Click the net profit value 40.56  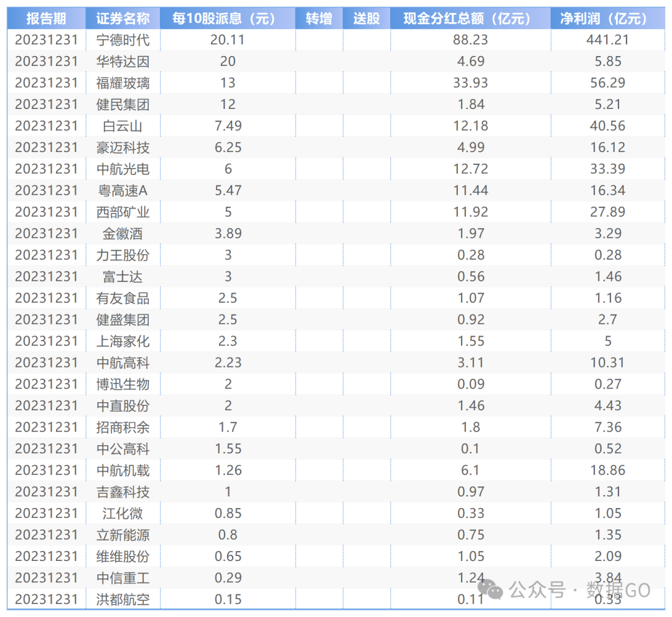point(608,126)
